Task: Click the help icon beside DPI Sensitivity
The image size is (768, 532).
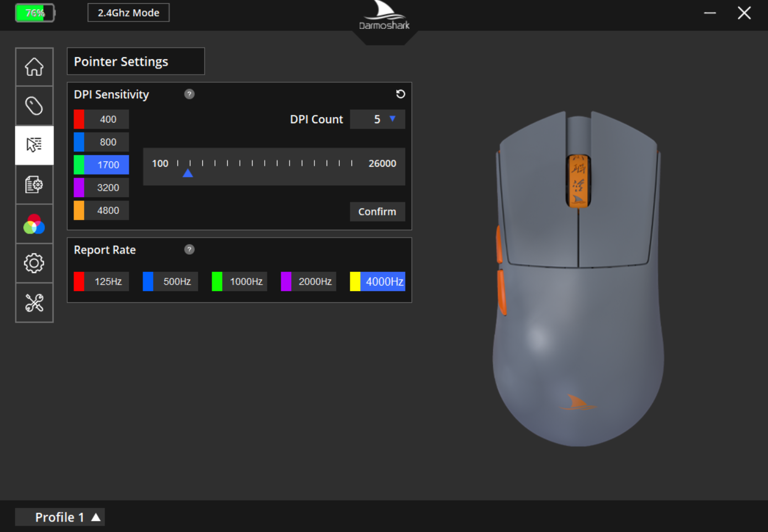Action: tap(190, 94)
